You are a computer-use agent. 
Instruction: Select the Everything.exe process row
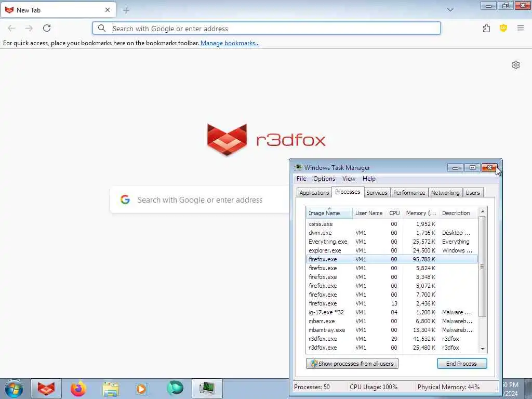coord(392,242)
